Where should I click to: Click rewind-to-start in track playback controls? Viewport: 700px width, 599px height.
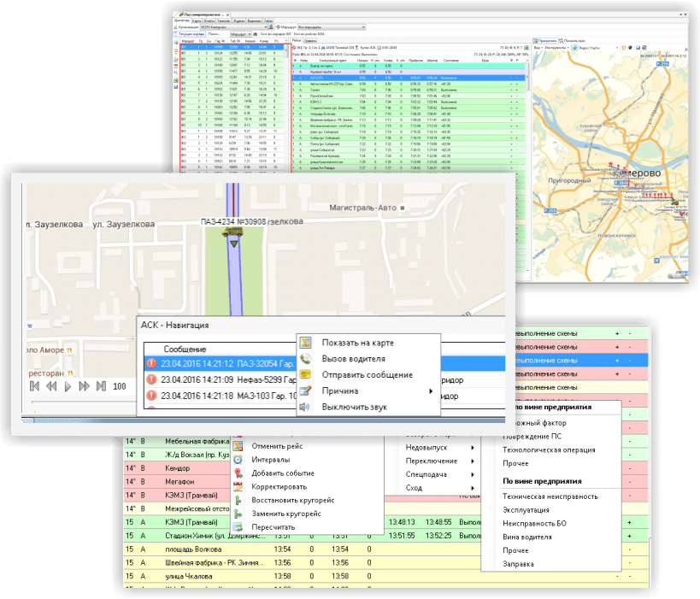click(x=34, y=386)
